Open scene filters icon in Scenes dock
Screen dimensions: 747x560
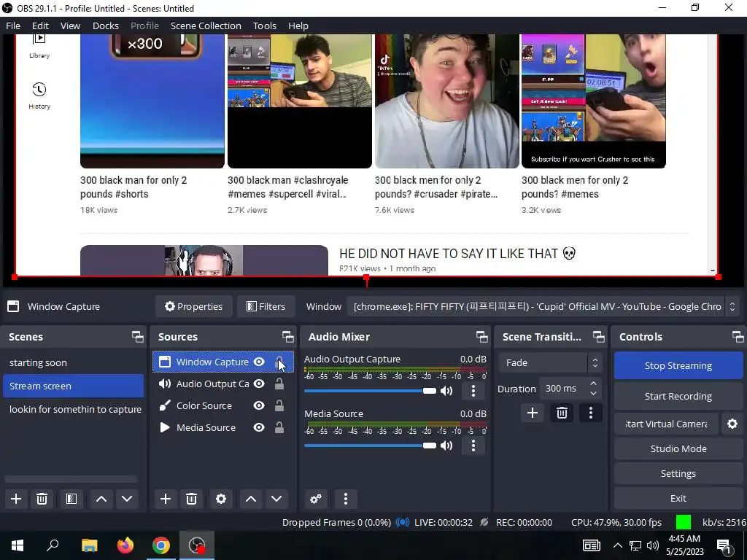[x=71, y=499]
